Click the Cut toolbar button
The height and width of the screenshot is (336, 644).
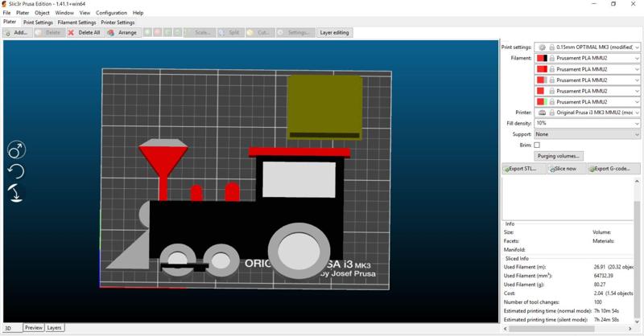click(259, 32)
